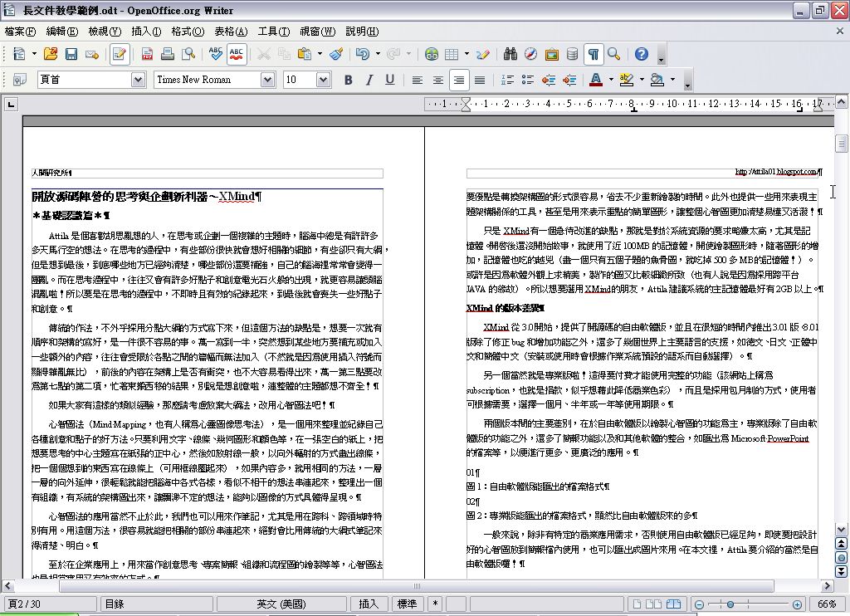The image size is (850, 616).
Task: Open the 檔案(F) menu
Action: point(20,32)
